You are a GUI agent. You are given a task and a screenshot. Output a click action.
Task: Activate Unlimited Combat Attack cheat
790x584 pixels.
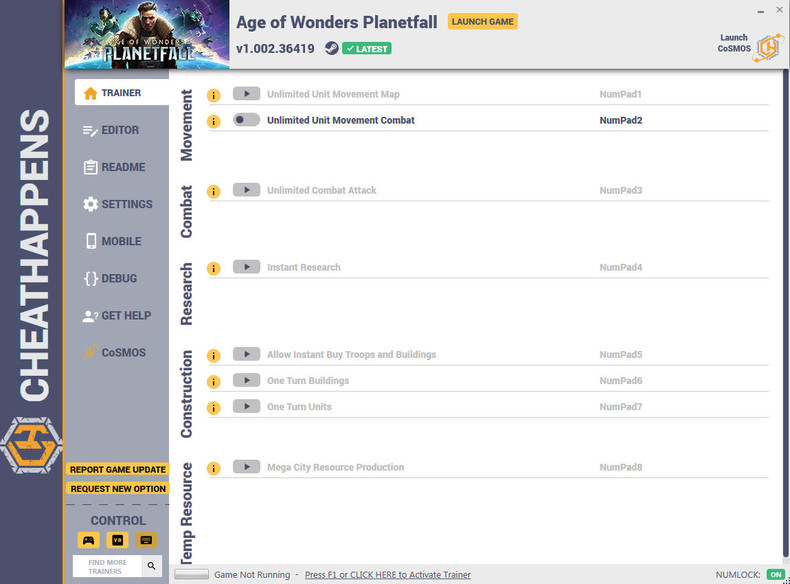[246, 190]
